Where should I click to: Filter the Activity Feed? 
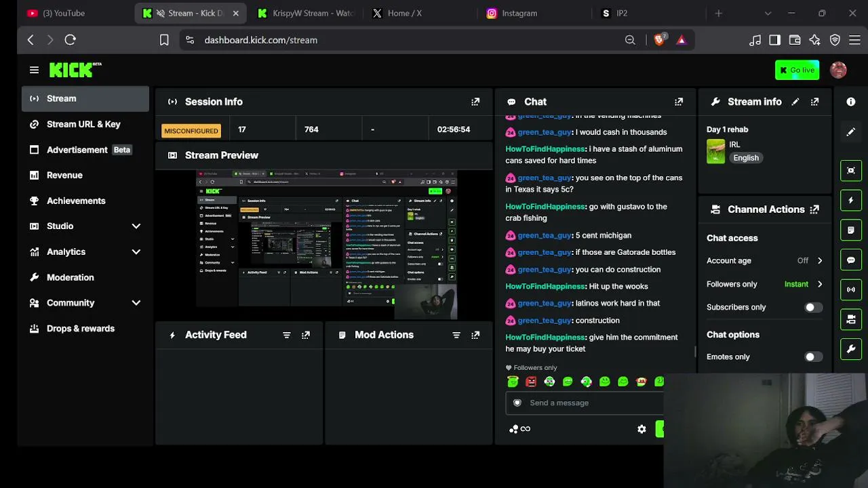pos(286,335)
